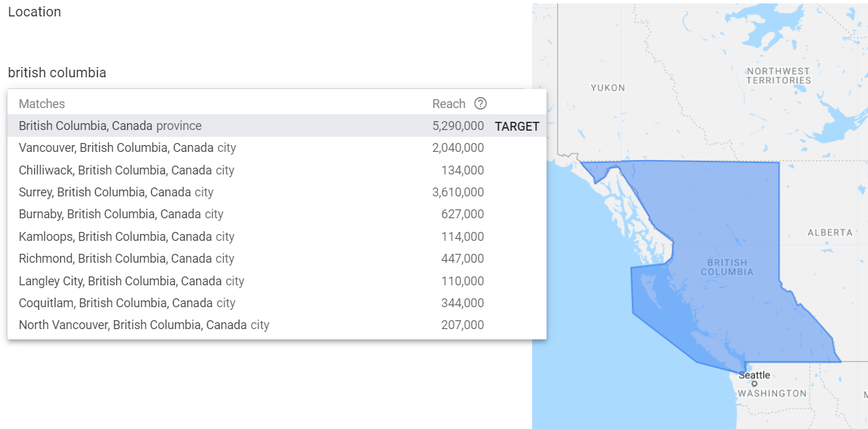Pick Kamloops, British Columbia, Canada city

click(277, 237)
